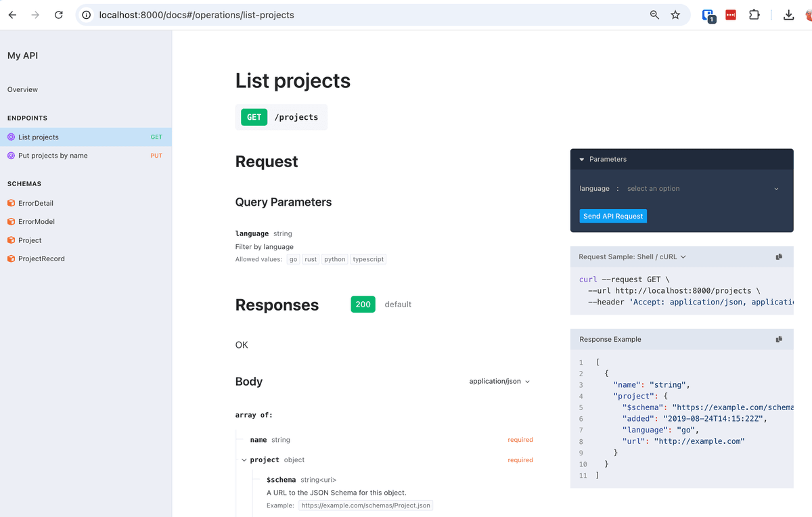The height and width of the screenshot is (517, 812).
Task: Click the ProjectRecord schema icon
Action: (11, 258)
